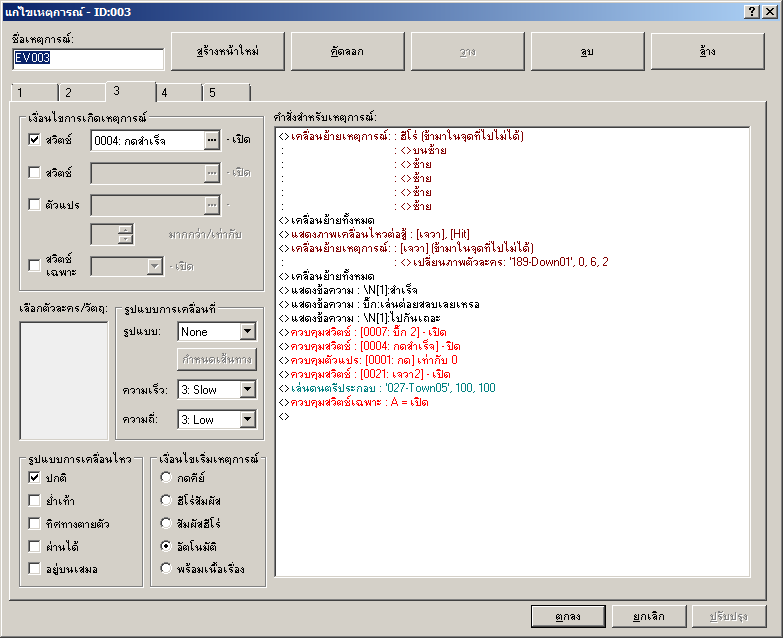Select the สัมผัสฮีโร่ trigger radio
Image resolution: width=783 pixels, height=638 pixels.
tap(166, 523)
